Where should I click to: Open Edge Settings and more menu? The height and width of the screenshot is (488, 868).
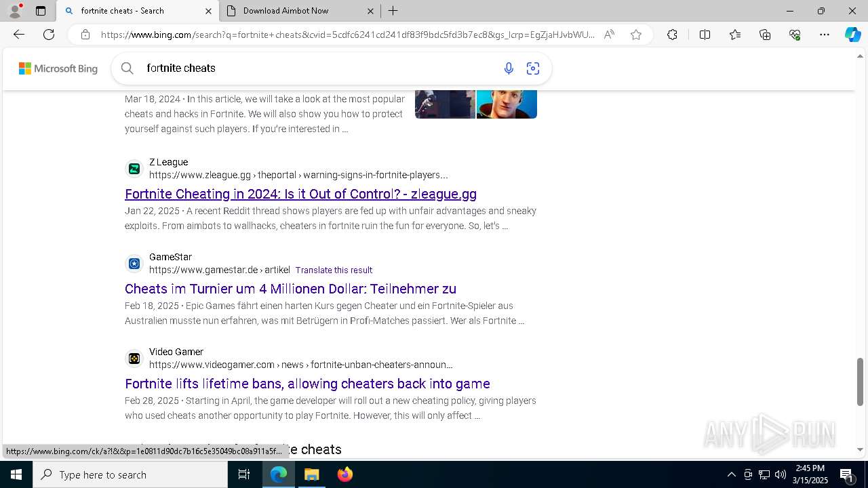825,35
